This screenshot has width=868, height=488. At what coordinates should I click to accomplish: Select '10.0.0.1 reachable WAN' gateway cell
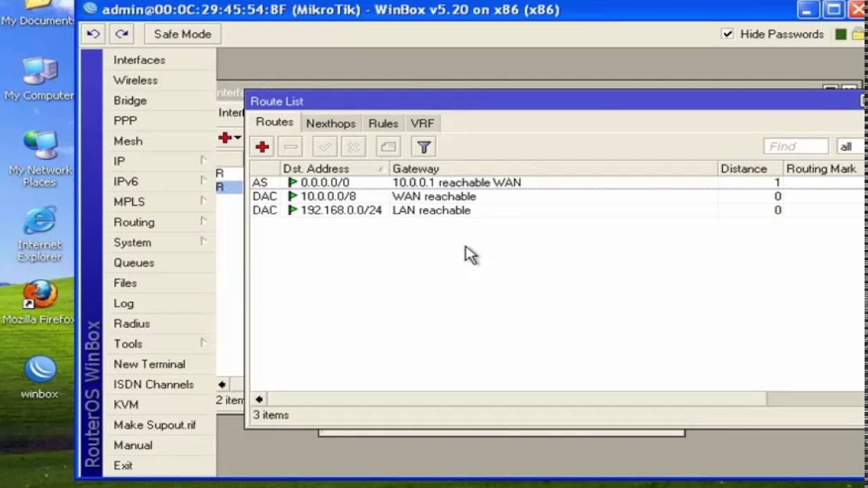click(456, 183)
